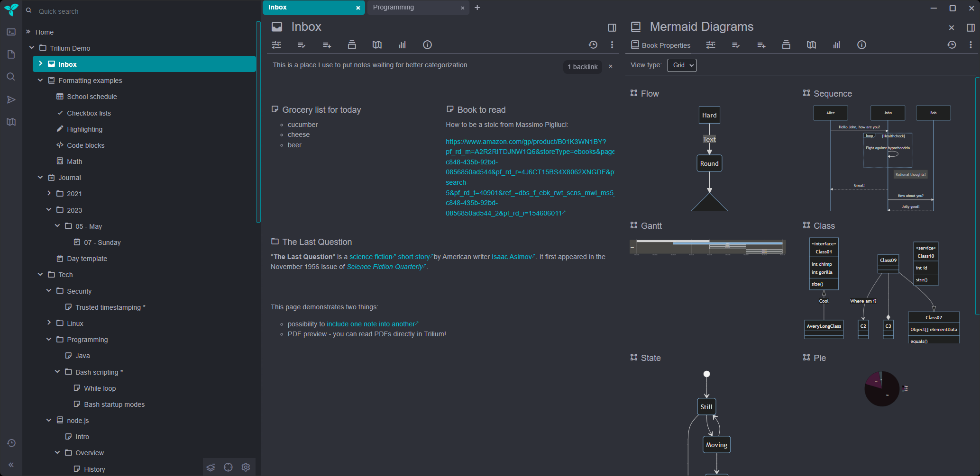Image resolution: width=980 pixels, height=476 pixels.
Task: Open the Science Fiction Quarterly link
Action: (386, 267)
